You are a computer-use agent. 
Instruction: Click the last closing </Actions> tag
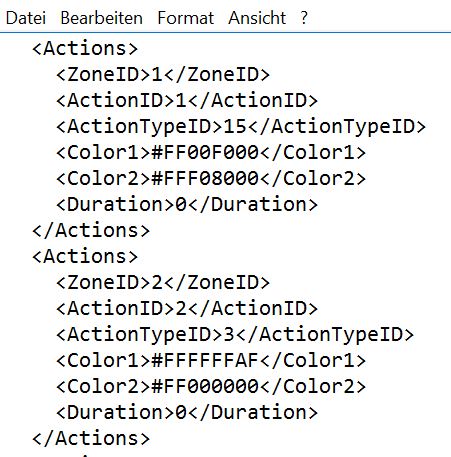click(91, 438)
